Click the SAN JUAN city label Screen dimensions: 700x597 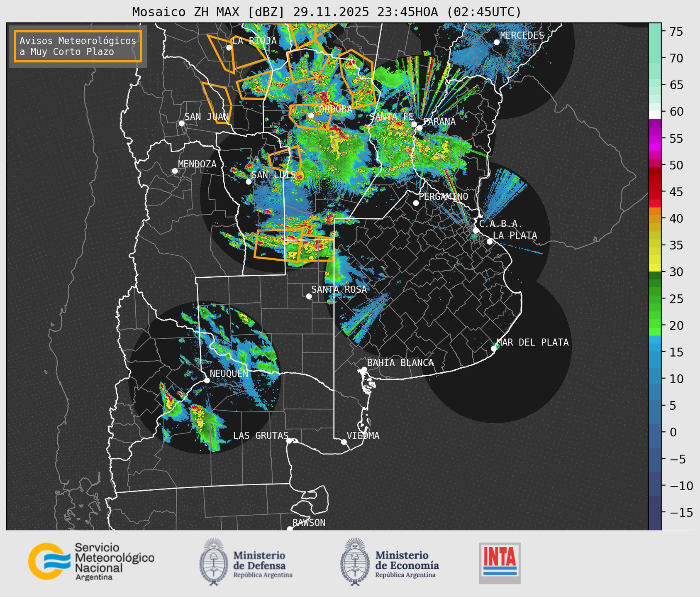pos(206,117)
